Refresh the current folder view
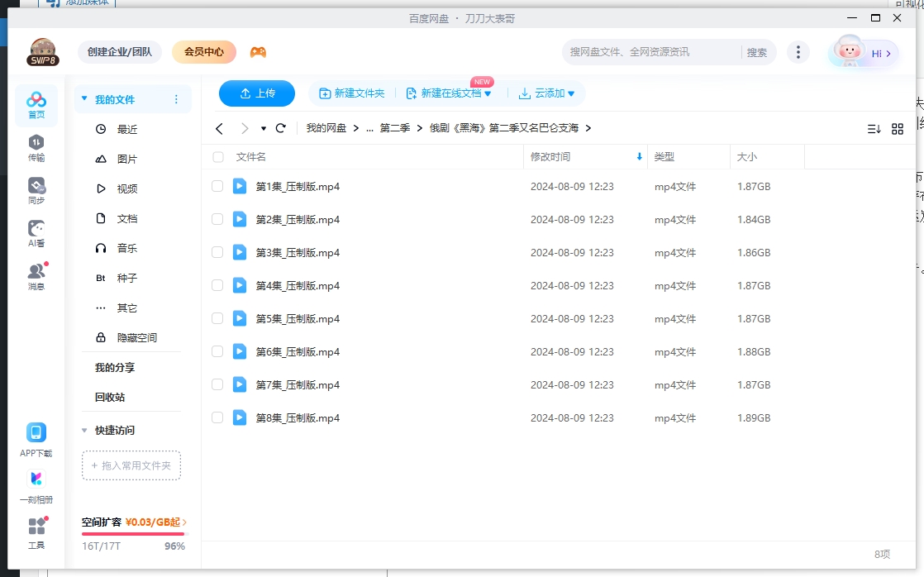The image size is (924, 577). coord(280,128)
